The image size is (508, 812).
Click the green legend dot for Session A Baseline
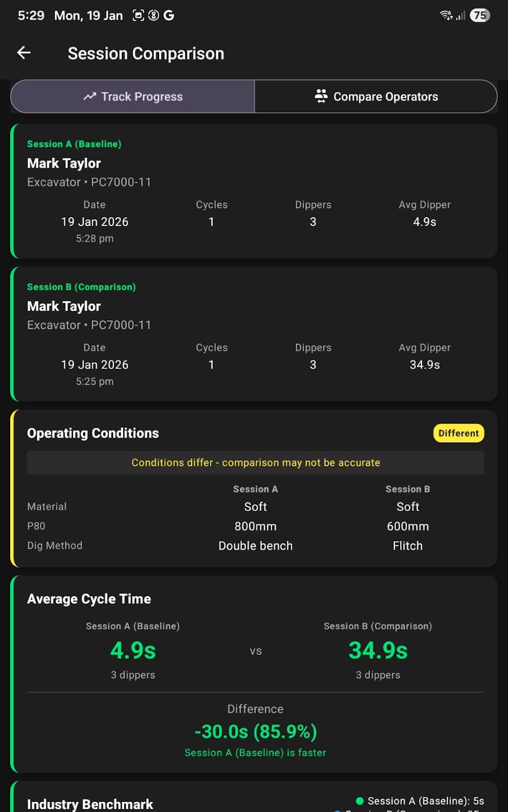click(x=359, y=800)
